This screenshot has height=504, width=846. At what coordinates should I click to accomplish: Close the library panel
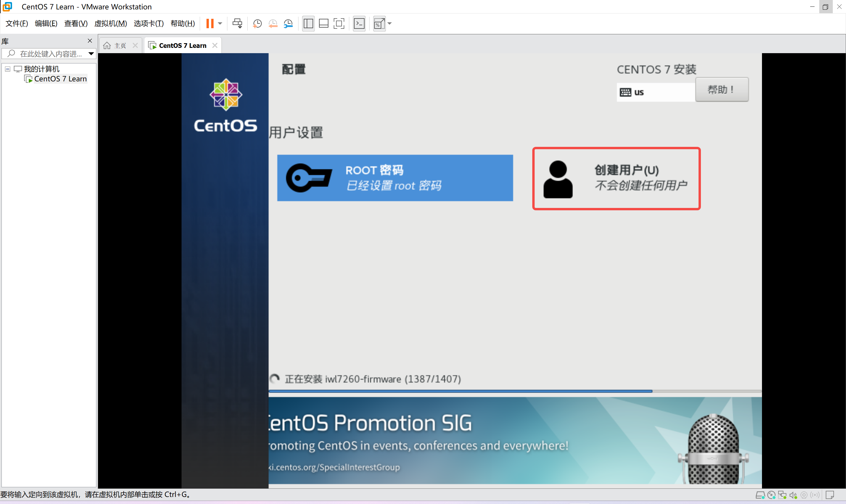click(x=90, y=41)
